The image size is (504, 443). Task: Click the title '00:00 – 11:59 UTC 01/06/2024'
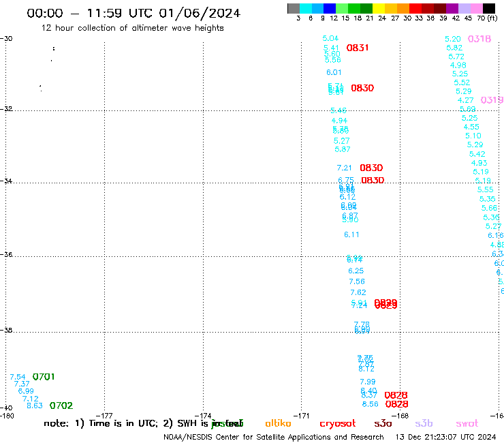click(x=133, y=13)
